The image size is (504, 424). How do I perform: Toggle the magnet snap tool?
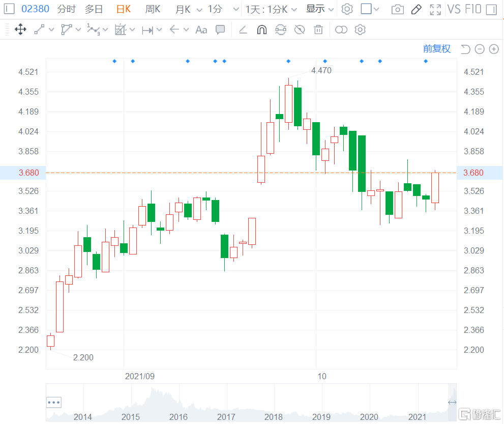[x=261, y=30]
